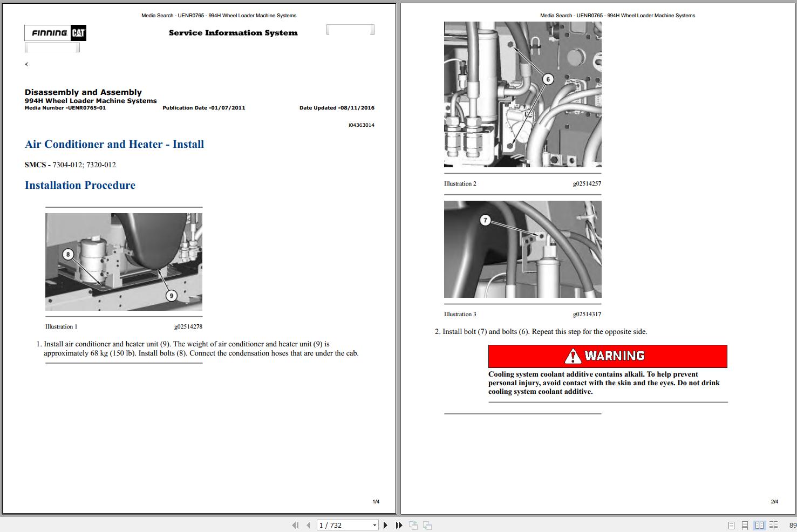This screenshot has height=532, width=797.
Task: Click the Air Conditioner and Heater - Install heading
Action: click(x=114, y=144)
